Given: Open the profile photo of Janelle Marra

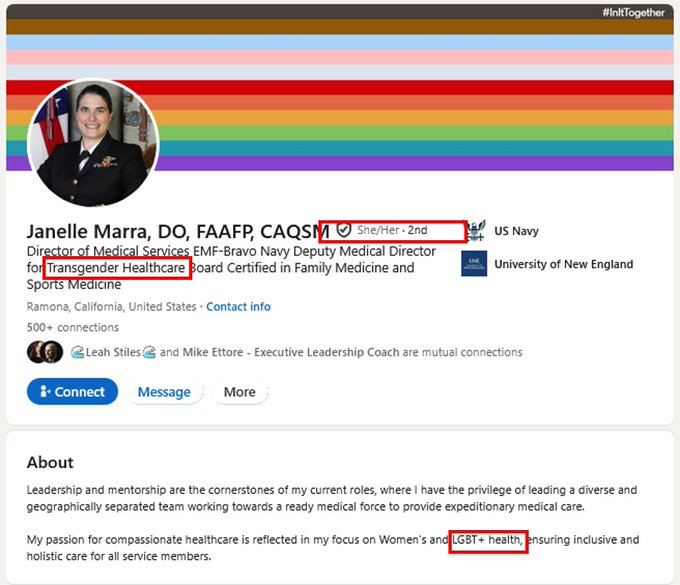Looking at the screenshot, I should (93, 143).
